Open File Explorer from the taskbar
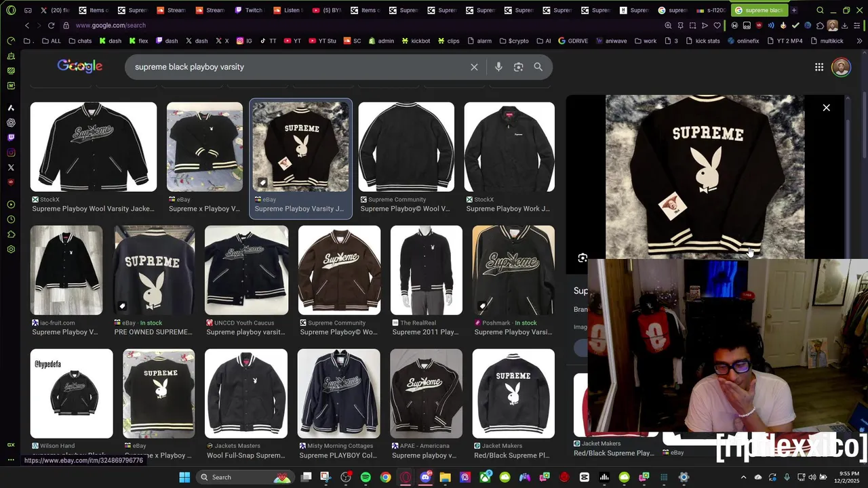Viewport: 868px width, 488px height. [445, 477]
